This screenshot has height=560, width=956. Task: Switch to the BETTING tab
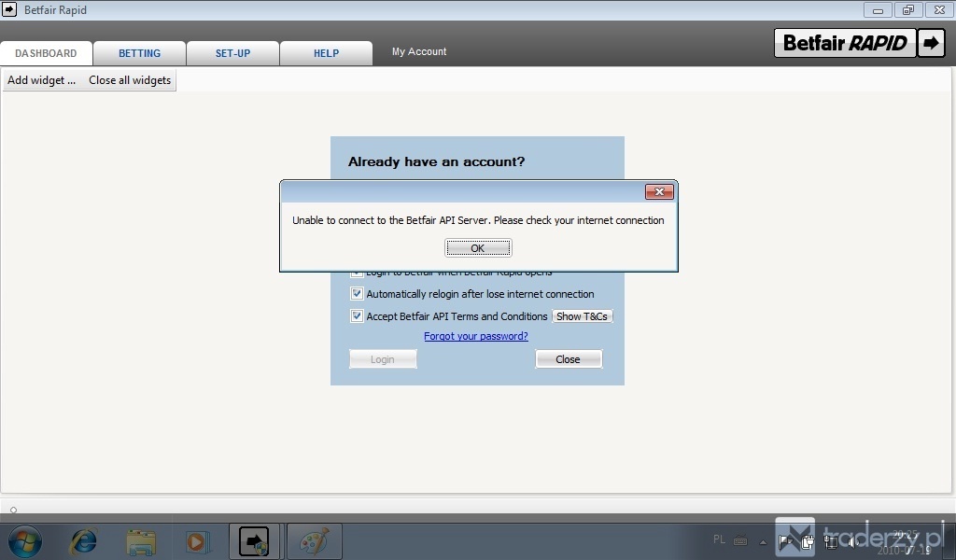coord(140,53)
